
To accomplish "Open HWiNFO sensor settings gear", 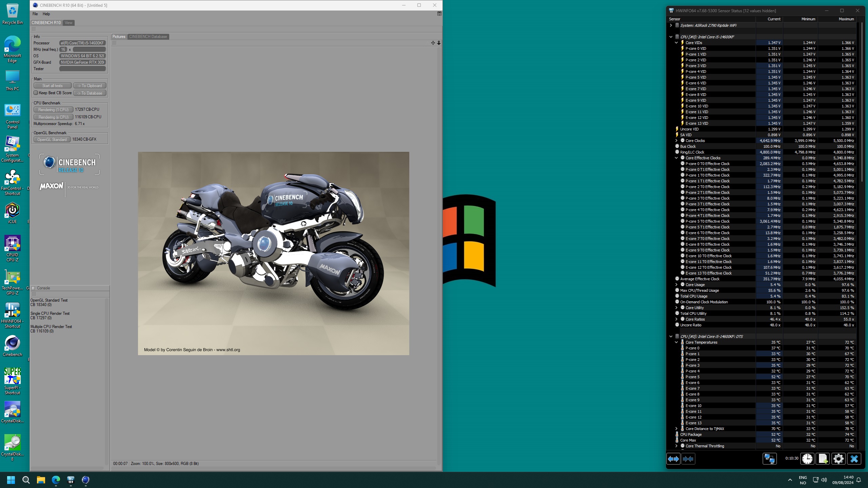I will point(838,459).
